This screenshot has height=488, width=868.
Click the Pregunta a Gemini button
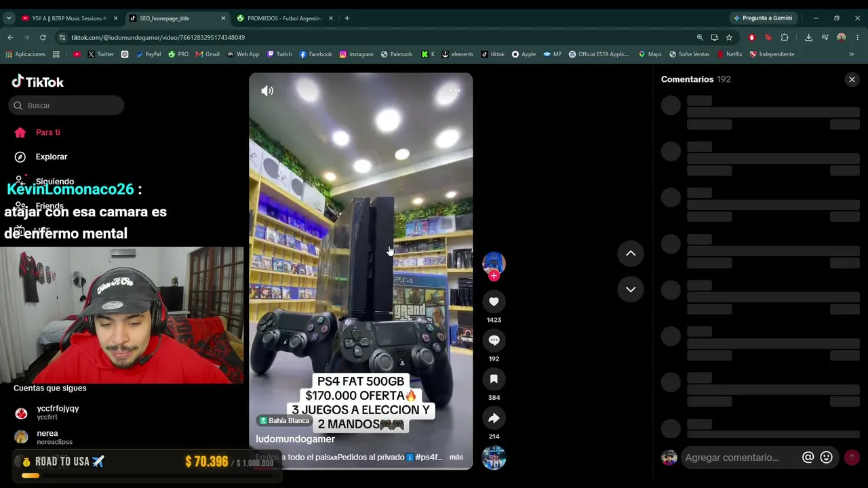(x=762, y=18)
